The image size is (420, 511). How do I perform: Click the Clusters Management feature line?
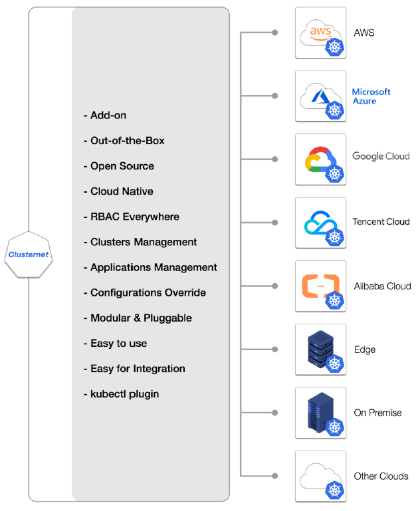(140, 242)
